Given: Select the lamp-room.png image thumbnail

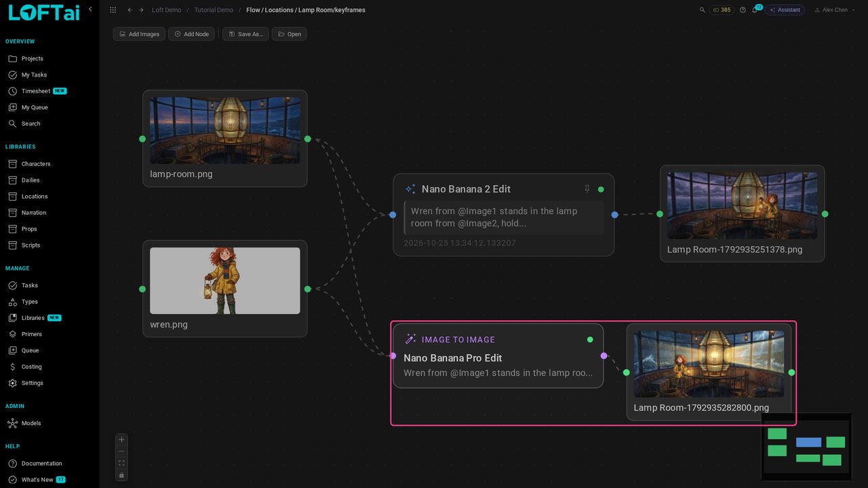Looking at the screenshot, I should coord(225,130).
